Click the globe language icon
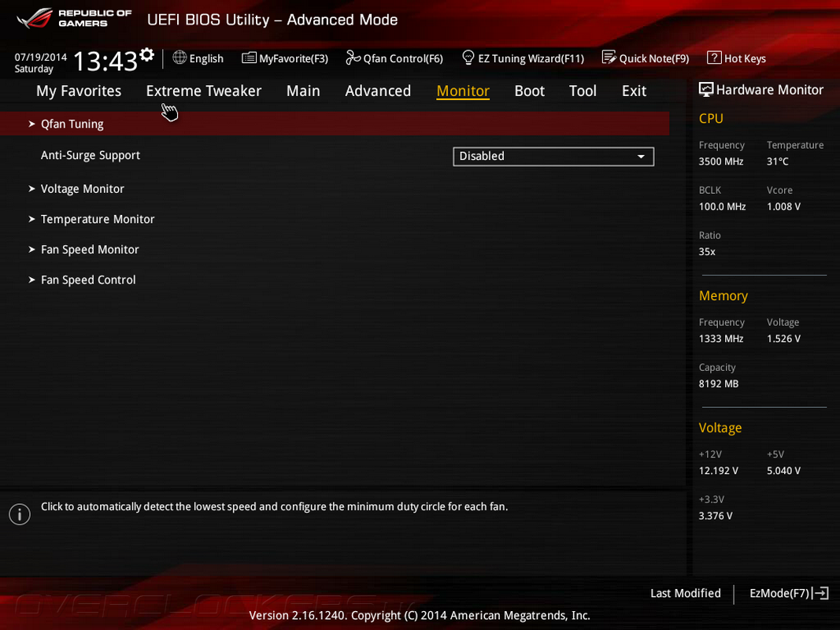The width and height of the screenshot is (840, 630). pos(179,57)
